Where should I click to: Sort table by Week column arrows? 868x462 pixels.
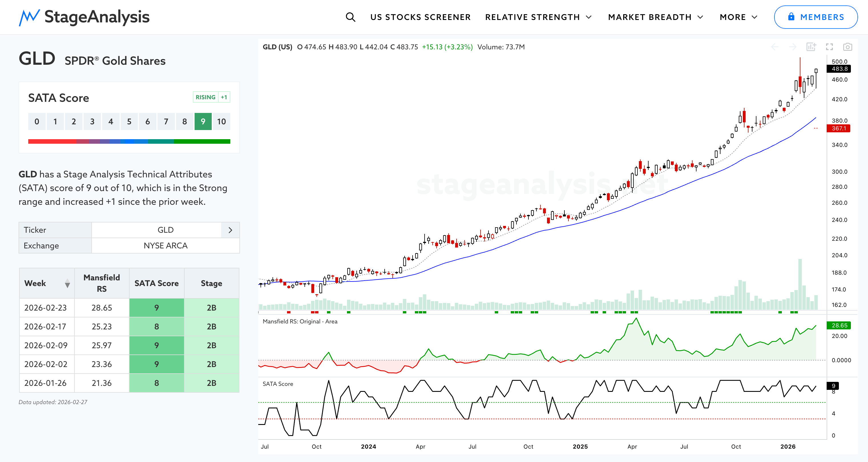pyautogui.click(x=67, y=283)
